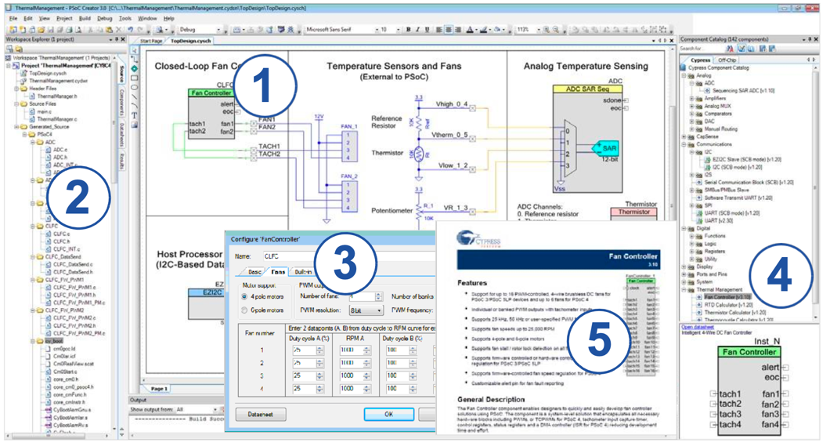The image size is (830, 446).
Task: Click first icon in Workspace Explorer toolbar
Action: (10, 49)
